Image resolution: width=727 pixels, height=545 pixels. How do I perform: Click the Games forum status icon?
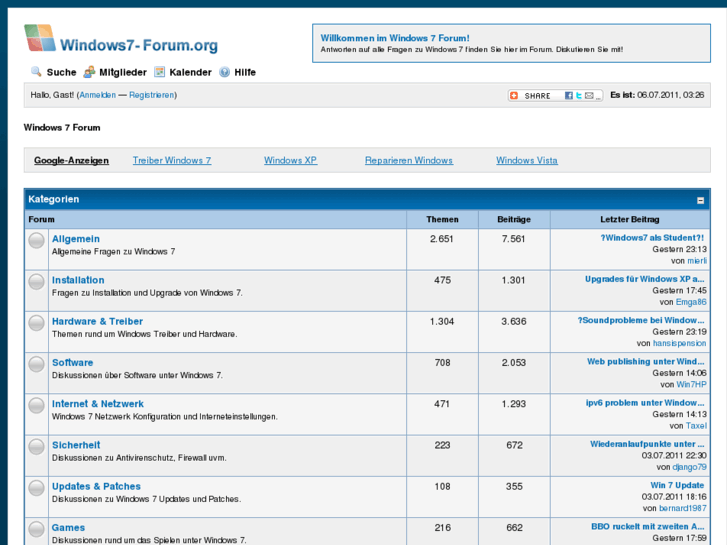tap(37, 529)
